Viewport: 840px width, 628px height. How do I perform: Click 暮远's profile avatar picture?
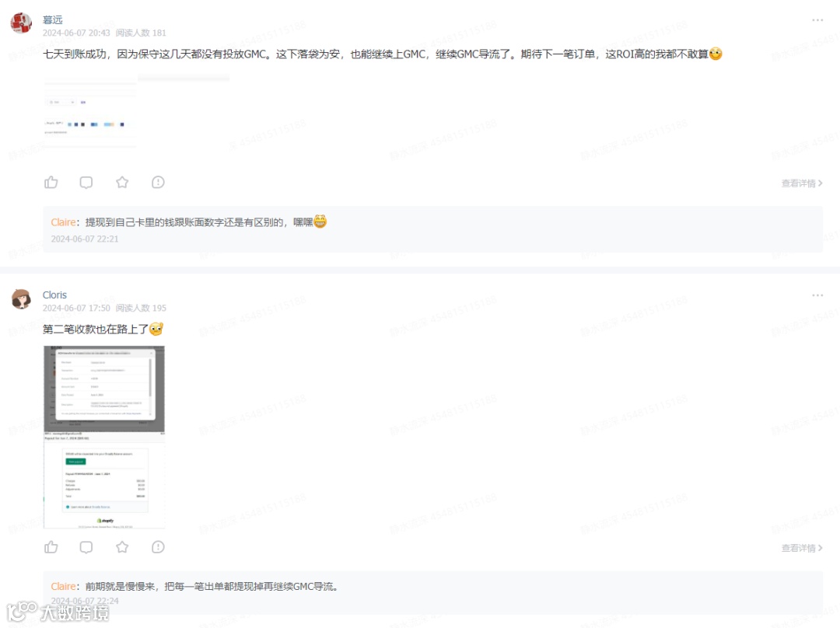(x=19, y=22)
